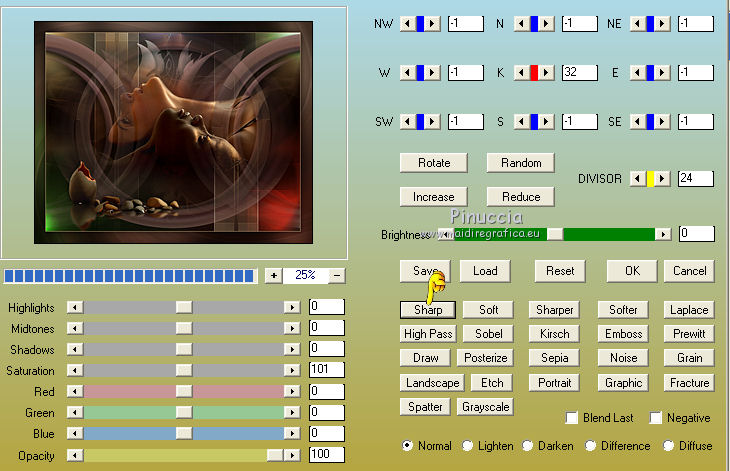730x471 pixels.
Task: Select the Diffuse blend mode radio
Action: click(668, 445)
